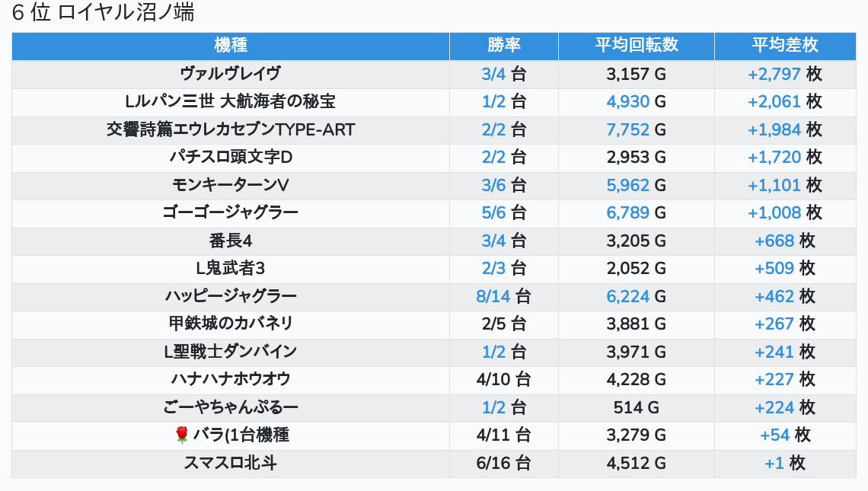Image resolution: width=868 pixels, height=491 pixels.
Task: Select the +1 link for スマスロ北斗
Action: pyautogui.click(x=774, y=463)
